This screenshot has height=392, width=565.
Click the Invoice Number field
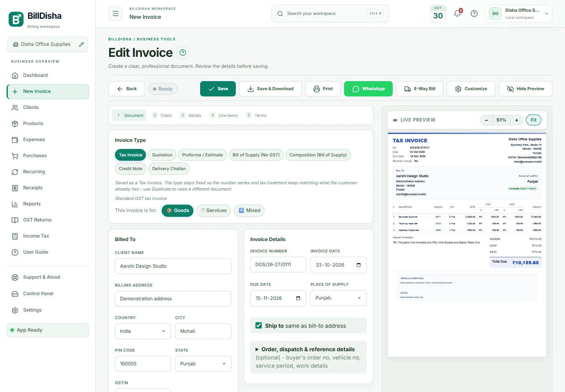[278, 265]
